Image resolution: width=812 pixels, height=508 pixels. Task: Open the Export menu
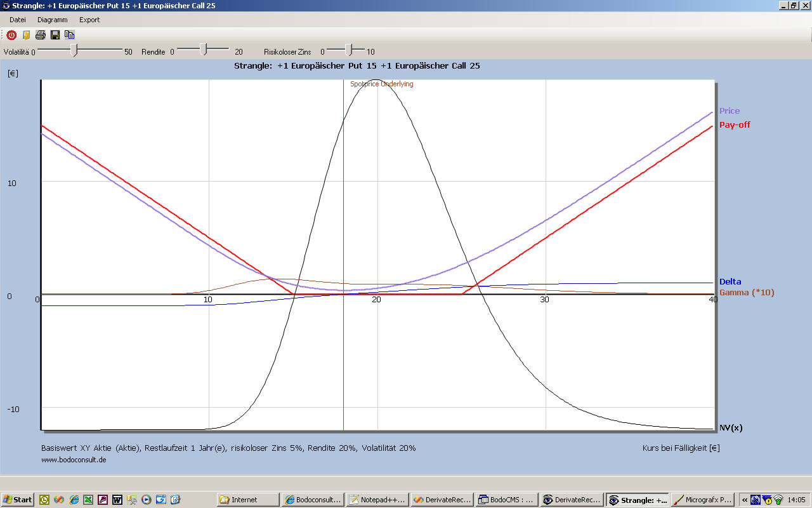click(x=89, y=20)
